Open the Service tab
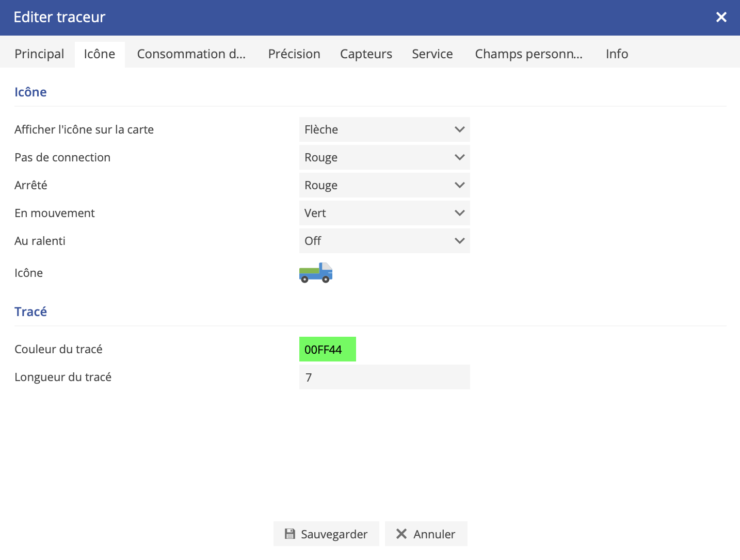This screenshot has height=560, width=740. pyautogui.click(x=432, y=54)
